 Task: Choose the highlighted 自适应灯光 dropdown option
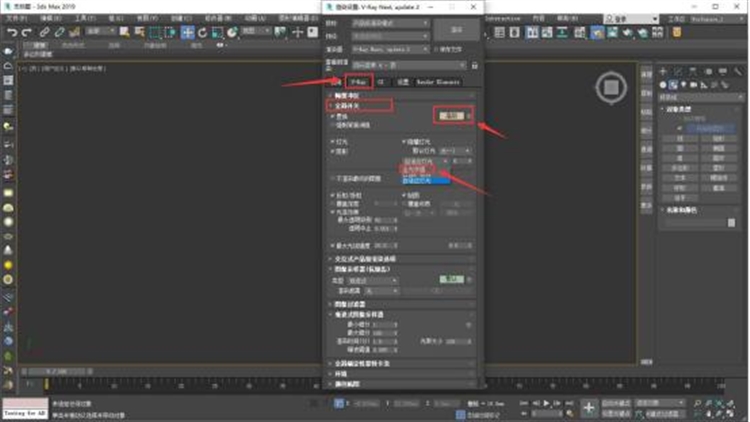[x=426, y=181]
